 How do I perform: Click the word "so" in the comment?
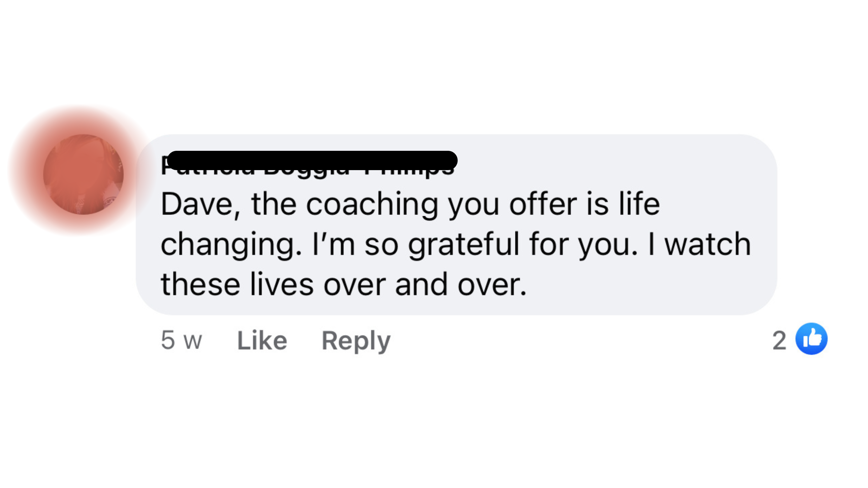pos(381,245)
